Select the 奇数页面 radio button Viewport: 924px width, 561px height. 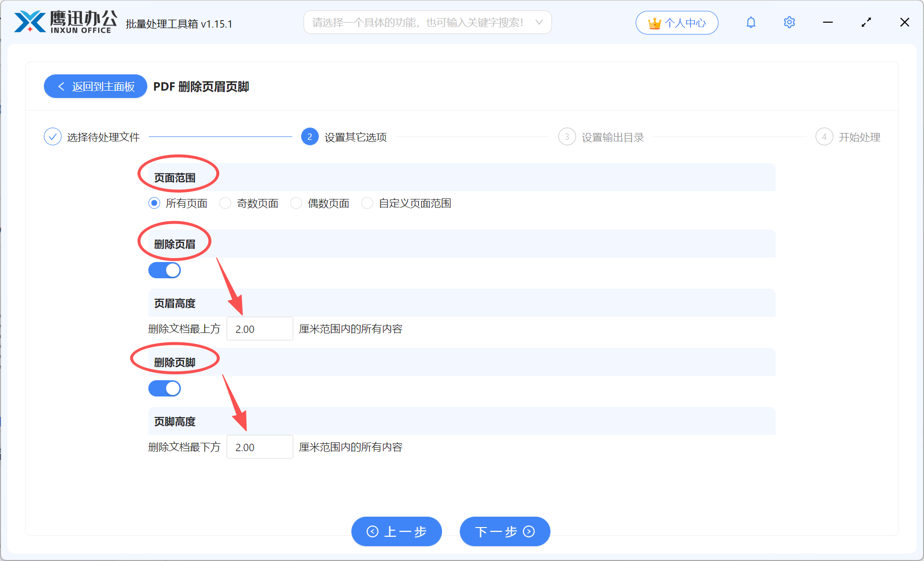pos(225,203)
